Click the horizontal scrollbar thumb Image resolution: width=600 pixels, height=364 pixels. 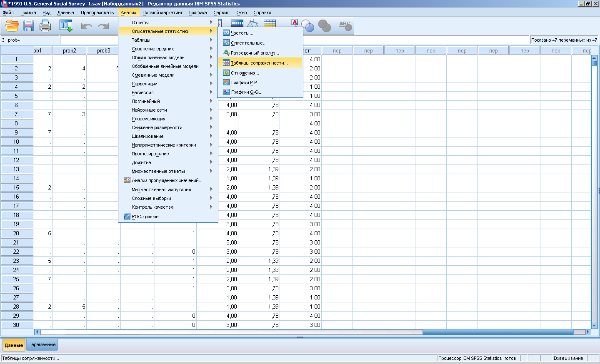click(498, 332)
